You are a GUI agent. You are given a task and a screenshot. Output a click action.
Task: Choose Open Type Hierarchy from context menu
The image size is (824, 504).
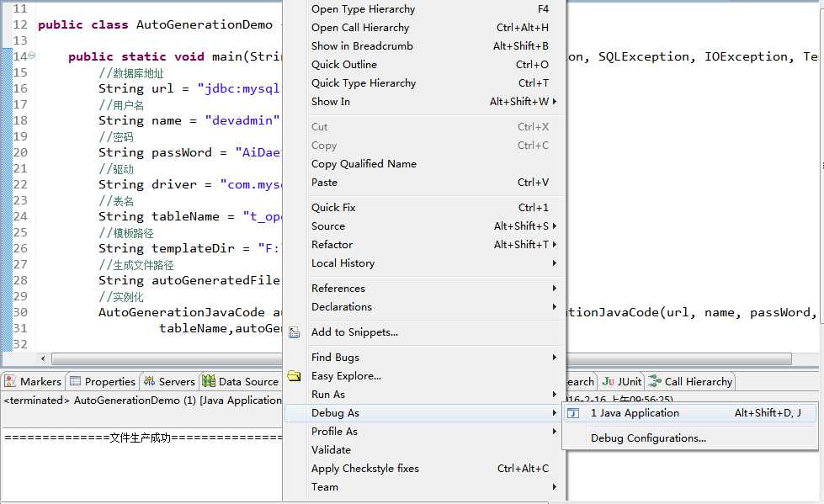coord(424,9)
